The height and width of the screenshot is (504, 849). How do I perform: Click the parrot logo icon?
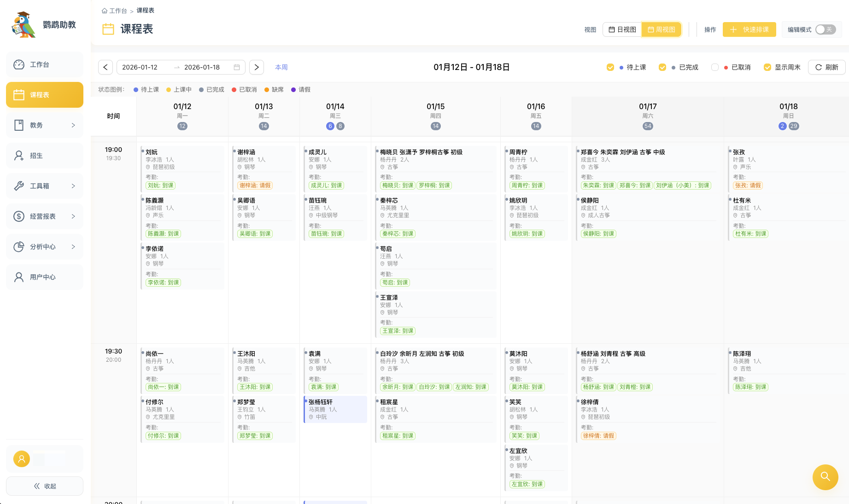click(24, 25)
